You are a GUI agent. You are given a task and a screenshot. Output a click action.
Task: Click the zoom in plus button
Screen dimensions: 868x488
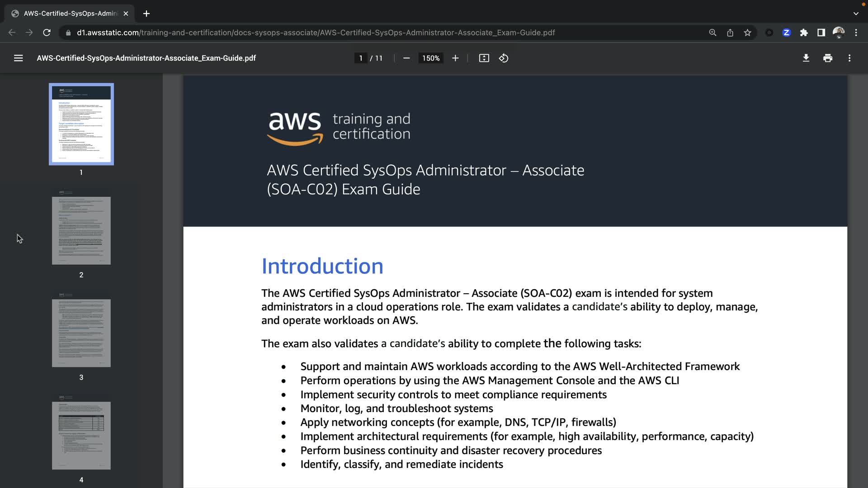point(455,58)
